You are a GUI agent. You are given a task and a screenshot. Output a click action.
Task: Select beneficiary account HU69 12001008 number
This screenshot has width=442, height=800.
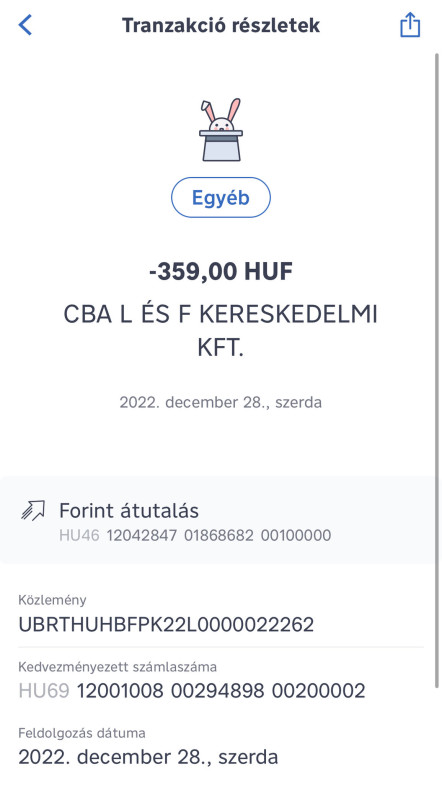click(192, 691)
